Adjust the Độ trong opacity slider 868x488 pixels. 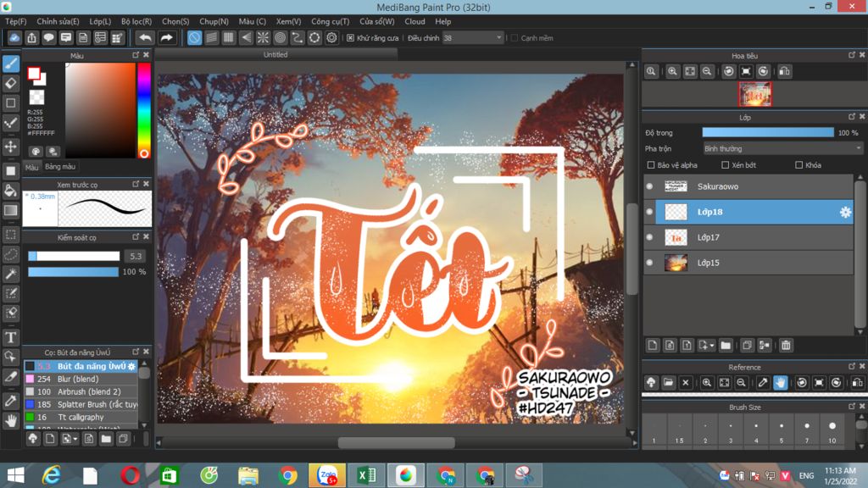768,133
